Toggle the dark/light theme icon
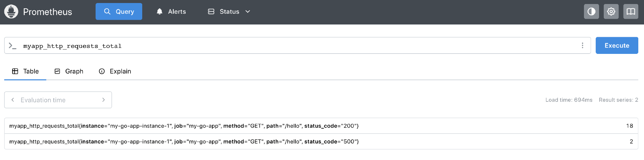Image resolution: width=644 pixels, height=160 pixels. coord(591,12)
